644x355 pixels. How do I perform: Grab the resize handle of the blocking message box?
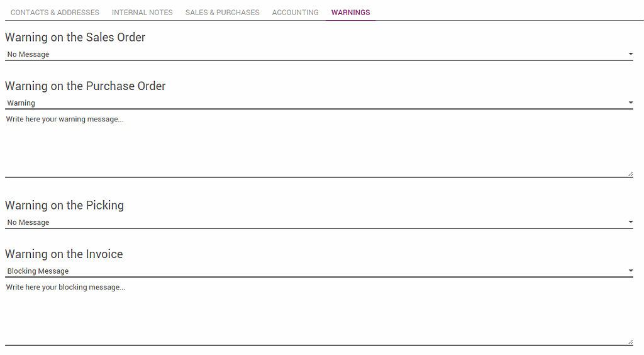(630, 342)
